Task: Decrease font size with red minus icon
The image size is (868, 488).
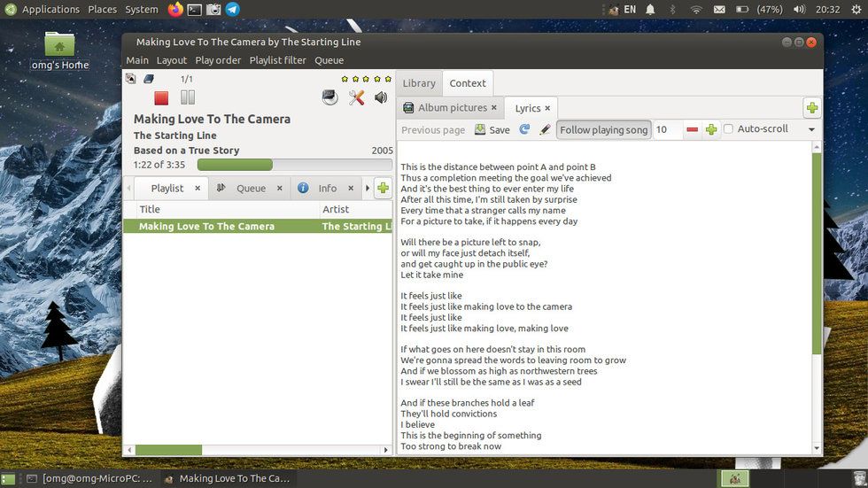Action: coord(693,130)
